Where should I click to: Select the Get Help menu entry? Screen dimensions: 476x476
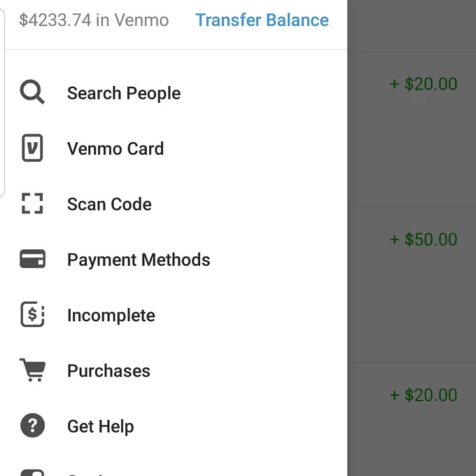[x=174, y=426]
